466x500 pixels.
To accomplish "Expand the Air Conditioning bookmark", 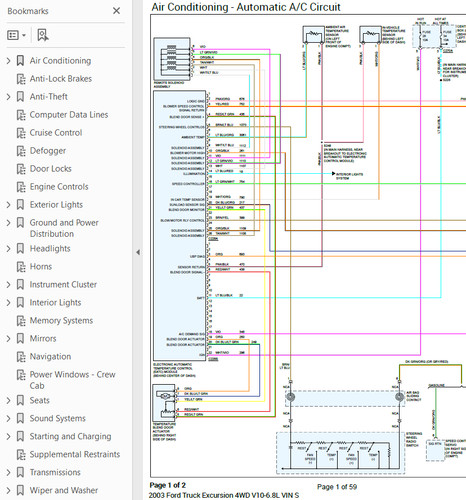I will click(9, 61).
